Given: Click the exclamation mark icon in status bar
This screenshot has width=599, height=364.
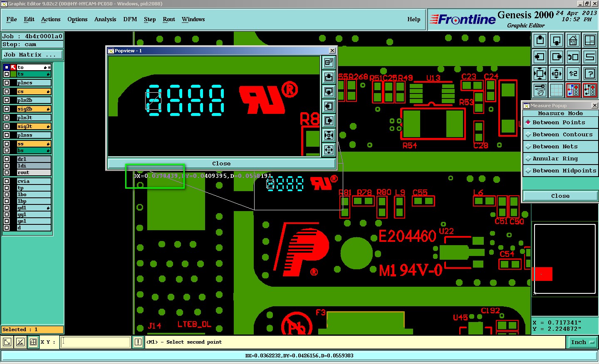Looking at the screenshot, I should (138, 342).
